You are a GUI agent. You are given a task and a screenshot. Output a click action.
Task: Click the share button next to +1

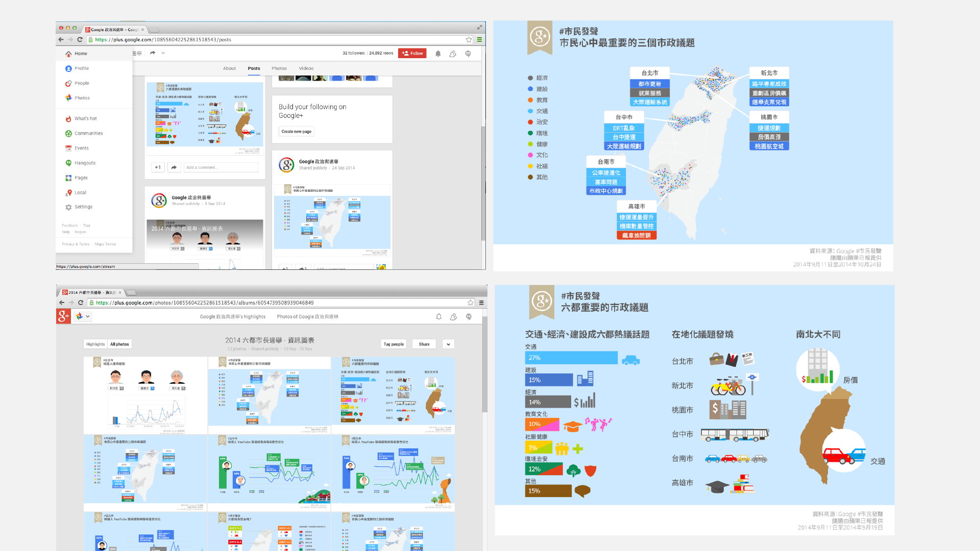point(174,167)
